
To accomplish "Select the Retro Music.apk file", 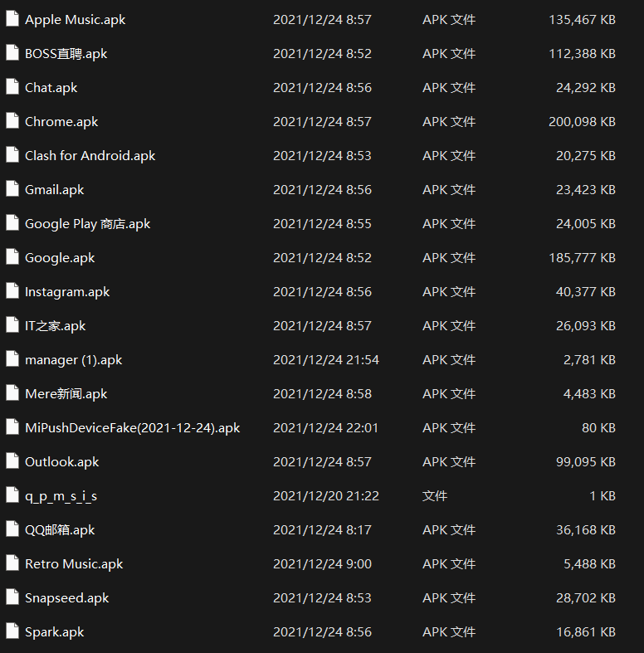I will point(74,564).
